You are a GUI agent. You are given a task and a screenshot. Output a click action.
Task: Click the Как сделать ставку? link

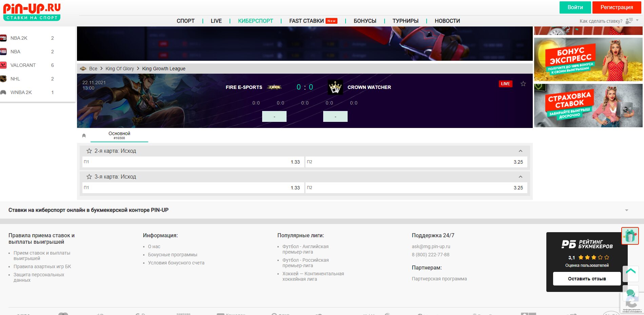[x=601, y=21]
